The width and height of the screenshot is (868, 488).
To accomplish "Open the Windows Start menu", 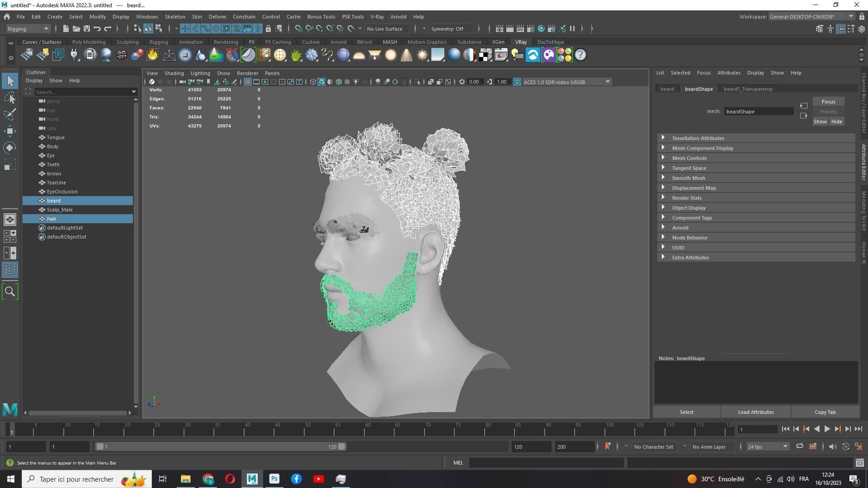I will point(11,479).
